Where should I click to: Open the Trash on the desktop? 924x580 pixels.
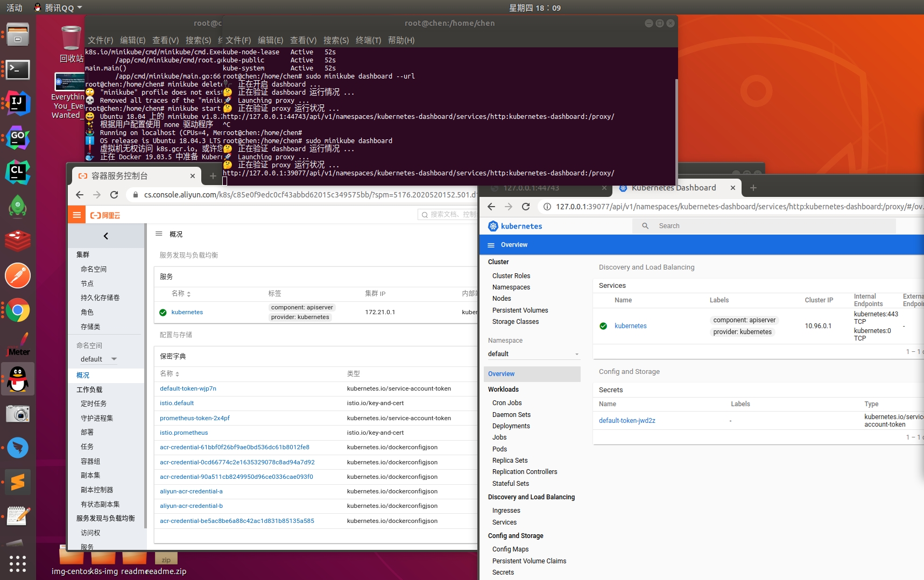(71, 44)
